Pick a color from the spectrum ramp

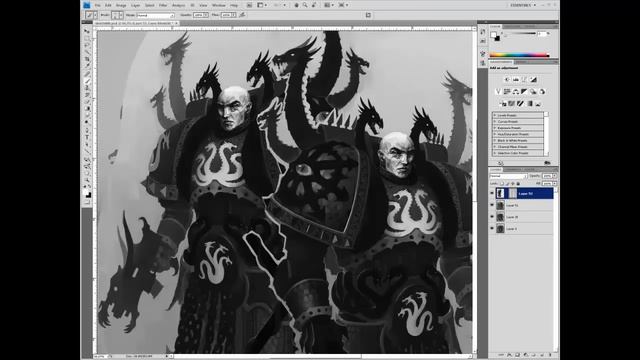click(x=519, y=55)
